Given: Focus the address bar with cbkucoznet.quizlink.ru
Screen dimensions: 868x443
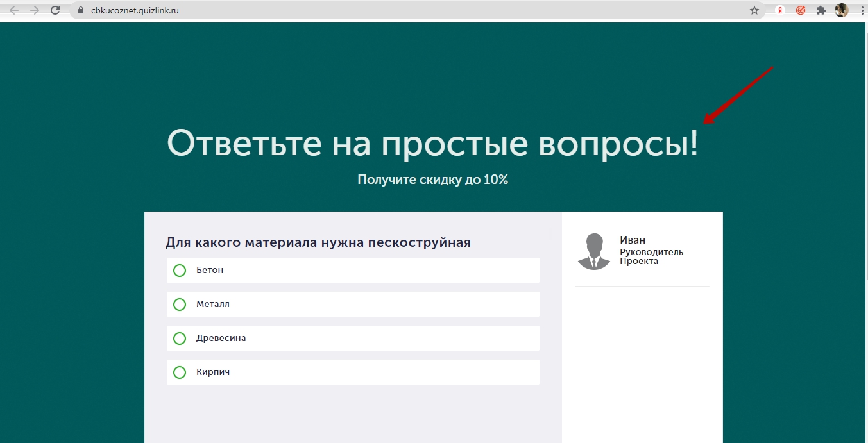Looking at the screenshot, I should click(x=417, y=10).
